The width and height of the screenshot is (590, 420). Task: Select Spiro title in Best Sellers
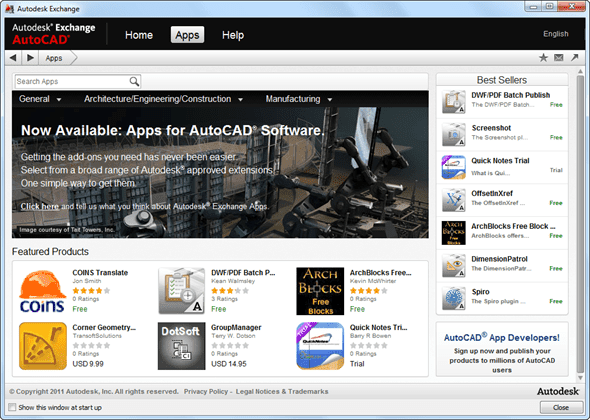[x=481, y=292]
